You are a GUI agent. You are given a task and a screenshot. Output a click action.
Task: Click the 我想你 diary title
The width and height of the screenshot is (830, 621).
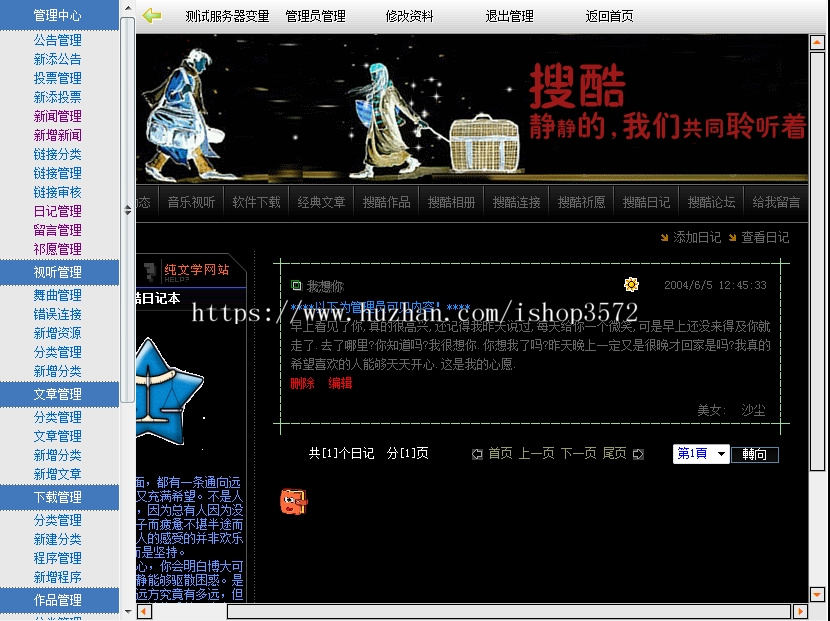pyautogui.click(x=325, y=286)
